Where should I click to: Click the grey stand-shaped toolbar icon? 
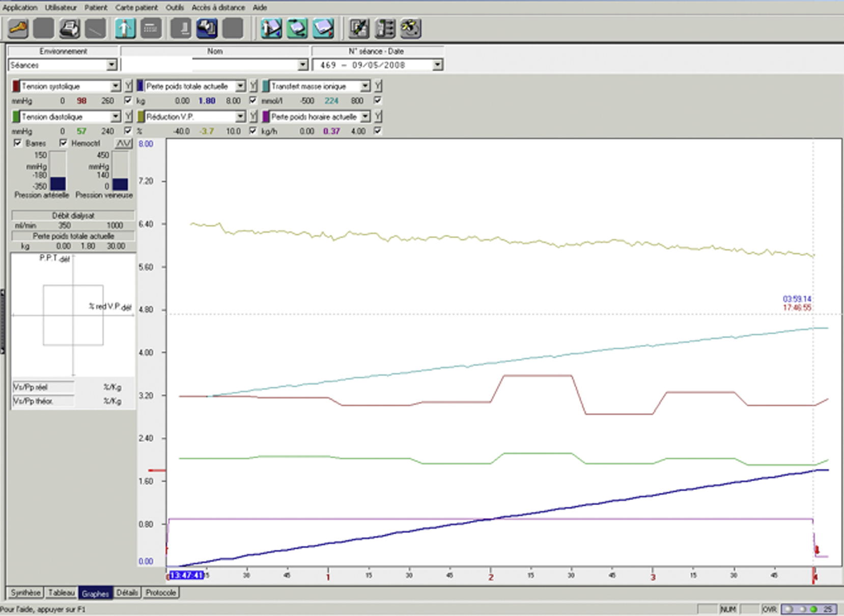tap(181, 28)
